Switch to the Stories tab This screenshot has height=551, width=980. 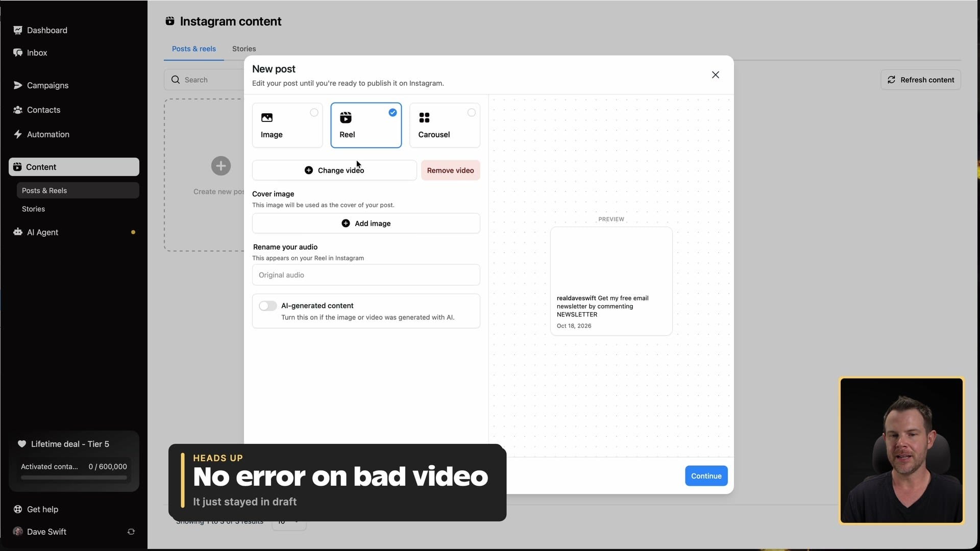click(x=244, y=49)
